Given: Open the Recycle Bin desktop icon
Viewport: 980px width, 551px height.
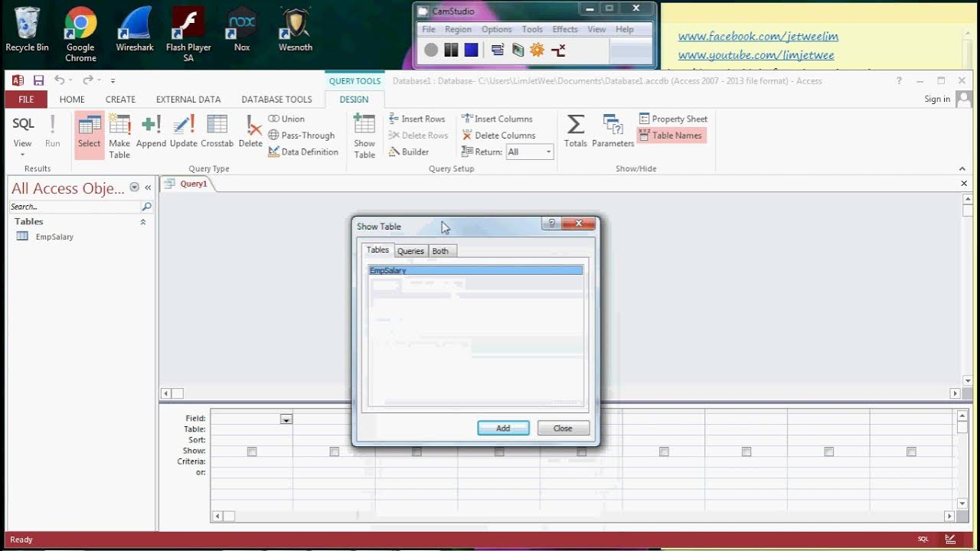Looking at the screenshot, I should click(27, 29).
